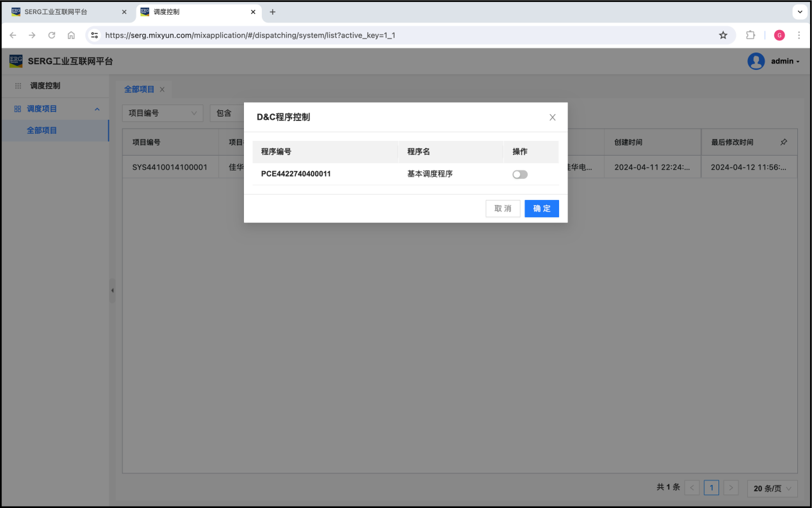This screenshot has width=812, height=508.
Task: Go to page 1 in pagination
Action: pos(711,488)
